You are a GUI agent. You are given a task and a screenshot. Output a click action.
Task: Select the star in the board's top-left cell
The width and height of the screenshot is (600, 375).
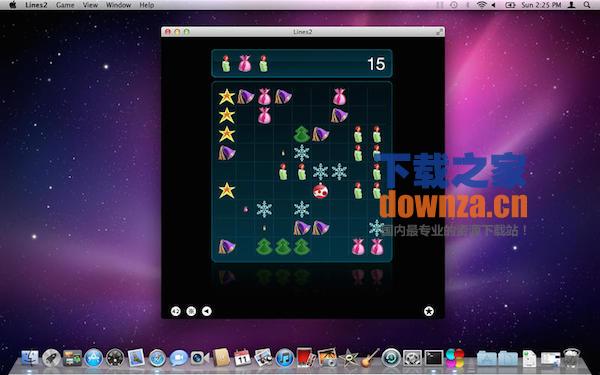227,97
